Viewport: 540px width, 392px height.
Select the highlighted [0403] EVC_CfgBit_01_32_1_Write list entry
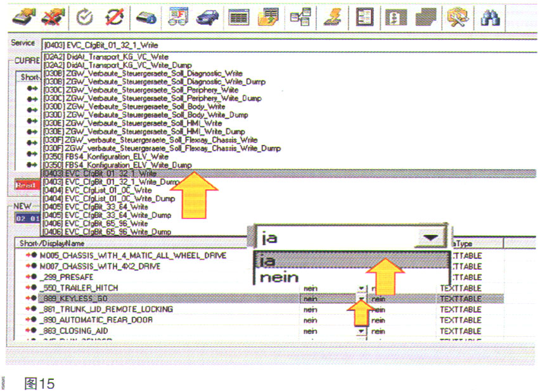pyautogui.click(x=288, y=174)
